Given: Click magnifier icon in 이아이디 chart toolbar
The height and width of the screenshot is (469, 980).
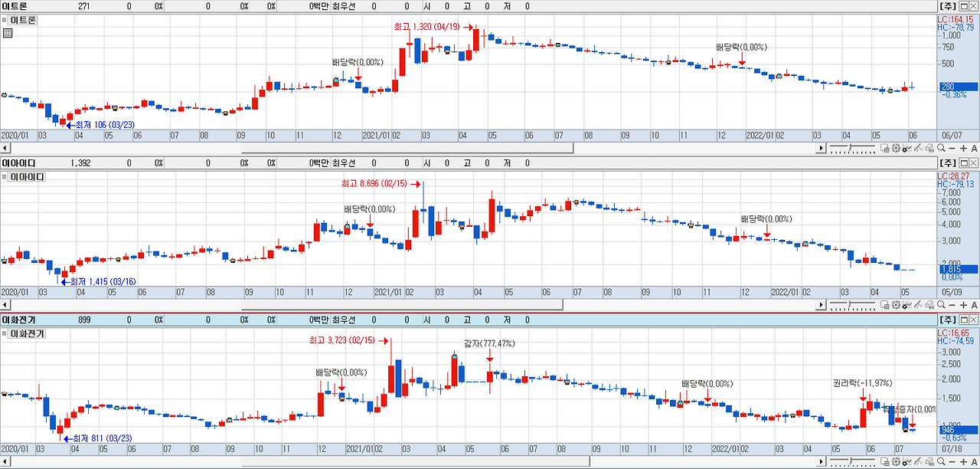Looking at the screenshot, I should (x=941, y=304).
